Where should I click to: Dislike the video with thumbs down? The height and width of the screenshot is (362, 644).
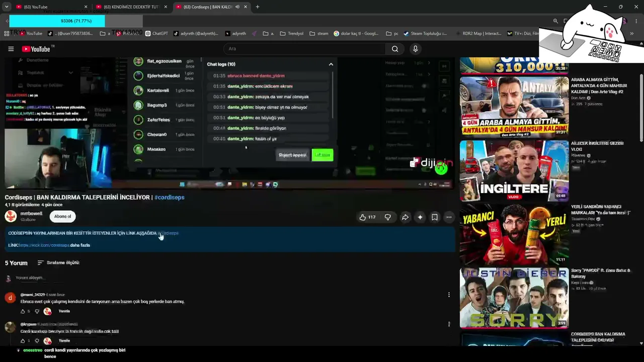click(387, 217)
